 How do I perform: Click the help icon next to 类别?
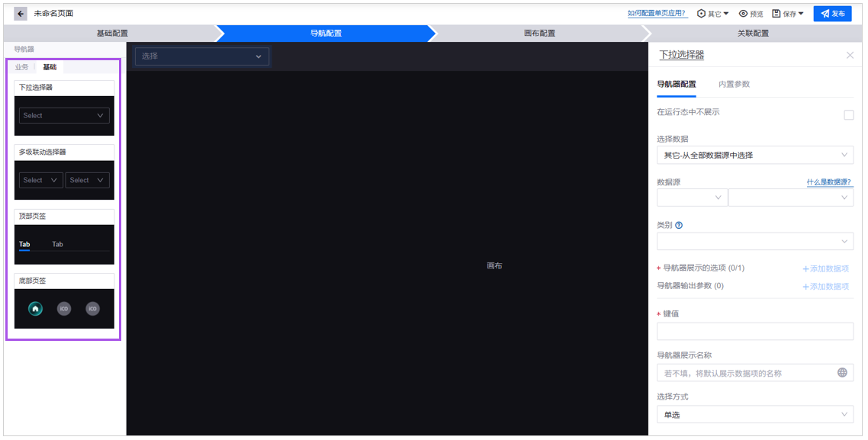679,226
